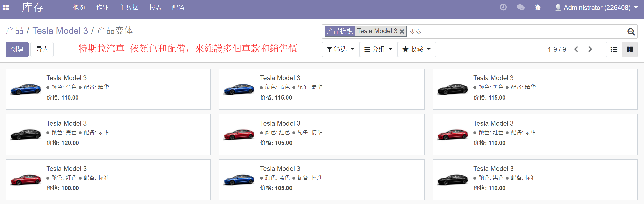Viewport: 644px width, 204px height.
Task: Click 颜色: 蓝色 配备: 精华 attributes
Action: click(78, 87)
